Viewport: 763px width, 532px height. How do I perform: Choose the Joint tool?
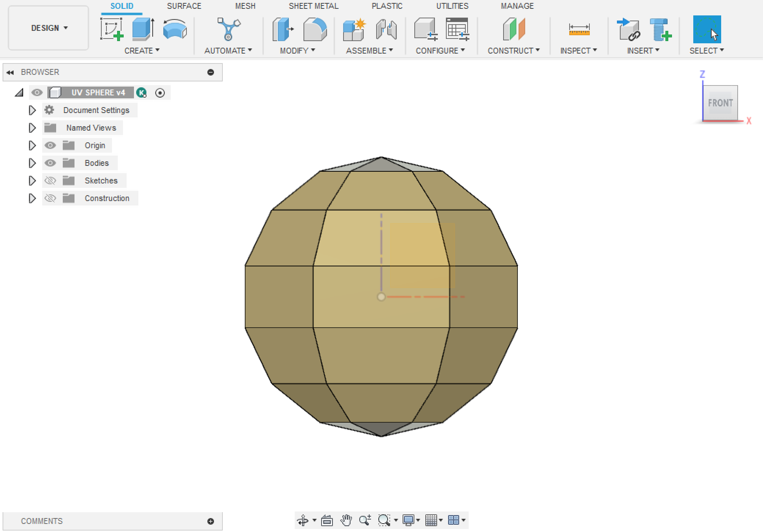point(386,29)
